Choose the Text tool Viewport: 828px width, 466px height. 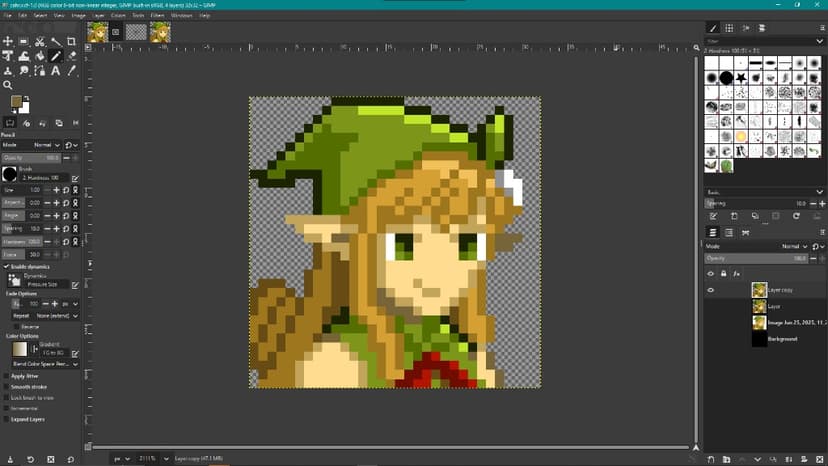tap(55, 71)
